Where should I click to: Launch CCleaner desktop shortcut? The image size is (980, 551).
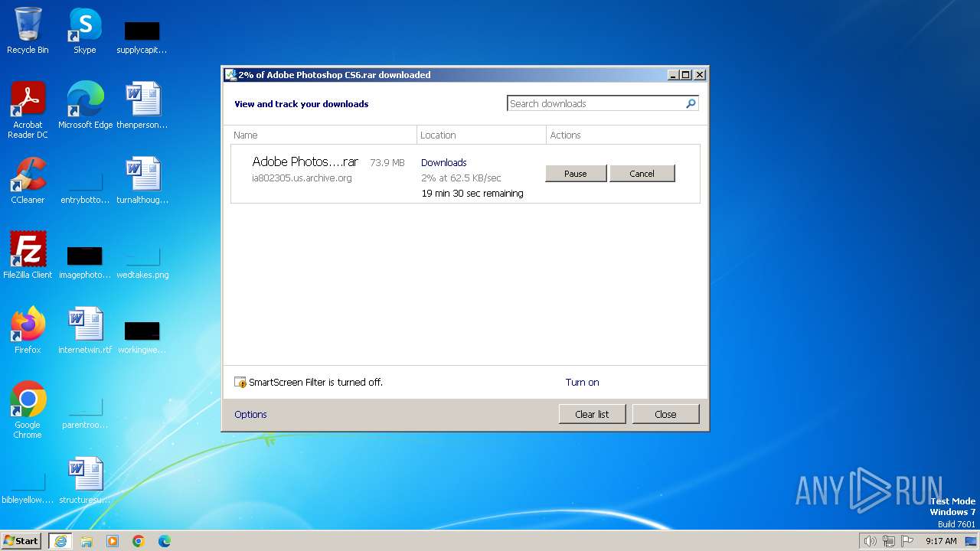[28, 181]
